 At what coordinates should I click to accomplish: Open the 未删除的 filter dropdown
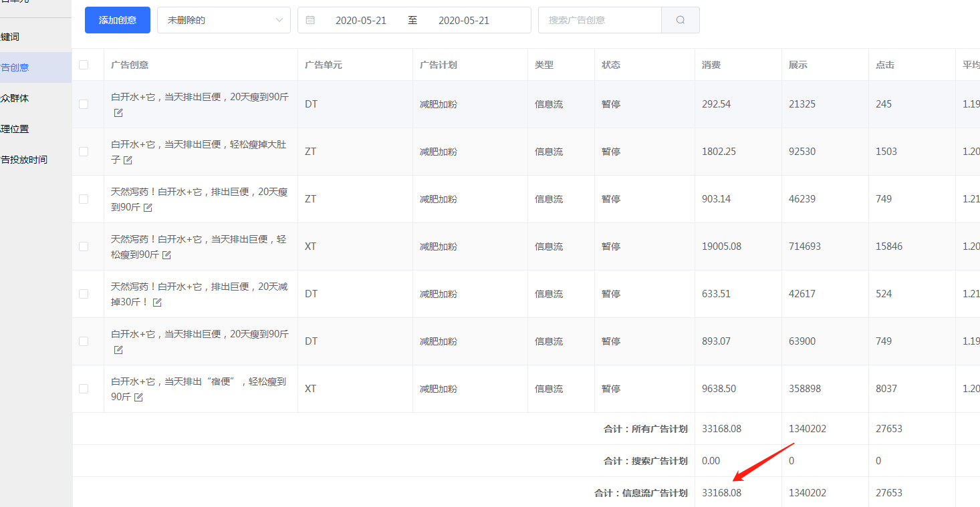click(223, 20)
